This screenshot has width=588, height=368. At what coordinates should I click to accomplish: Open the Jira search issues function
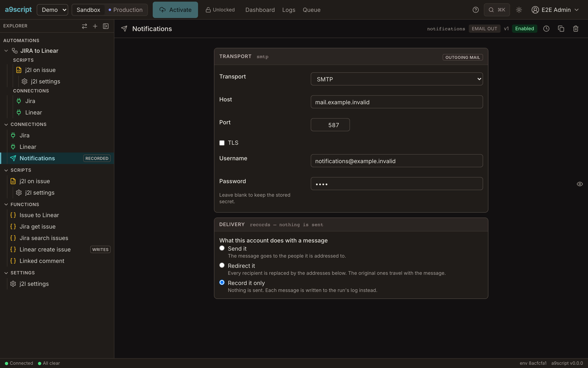44,238
